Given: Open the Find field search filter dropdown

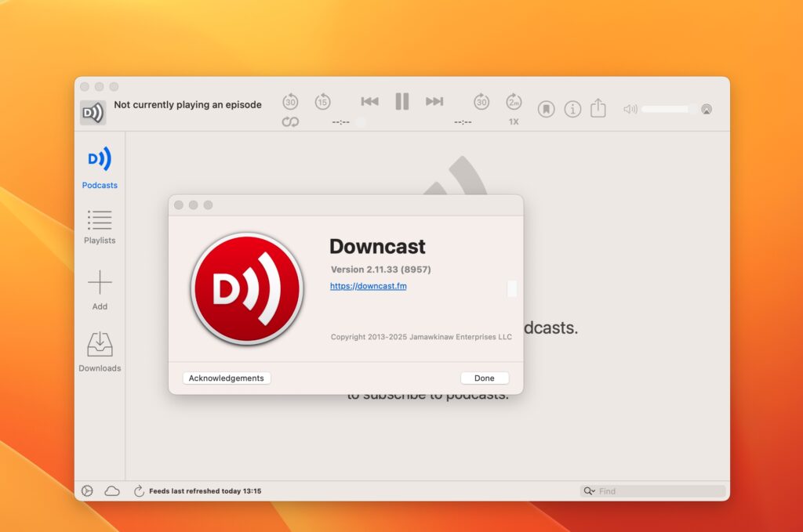Looking at the screenshot, I should point(590,490).
